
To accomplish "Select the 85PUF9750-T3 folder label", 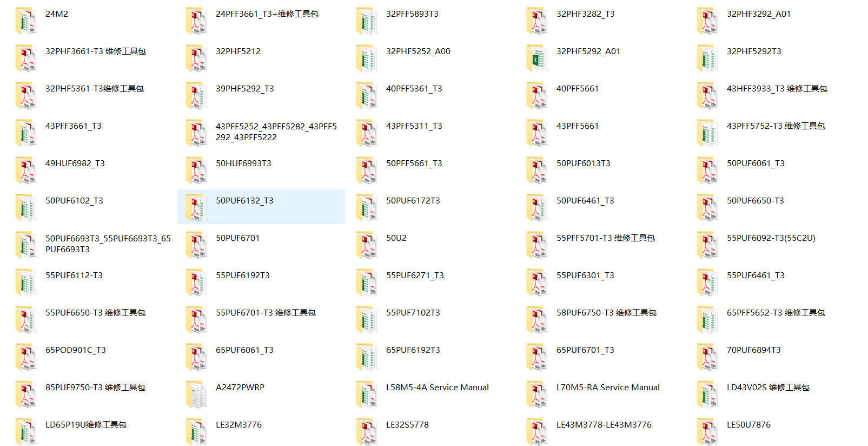I will [95, 388].
